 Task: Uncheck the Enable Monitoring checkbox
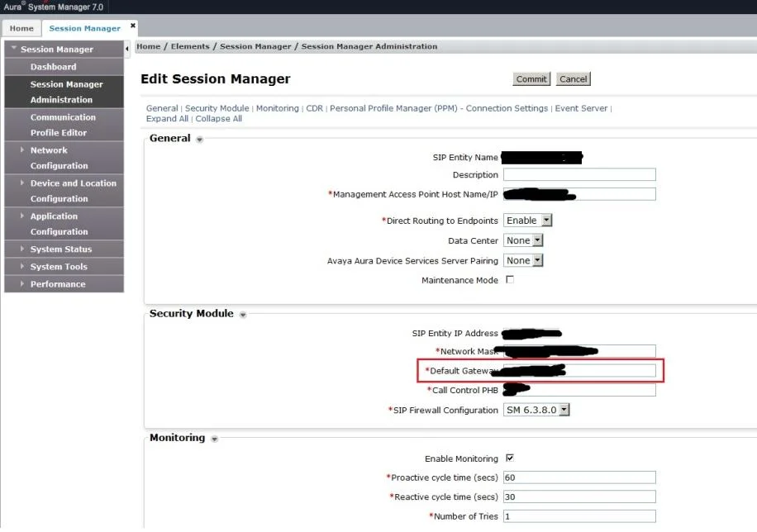click(x=510, y=458)
